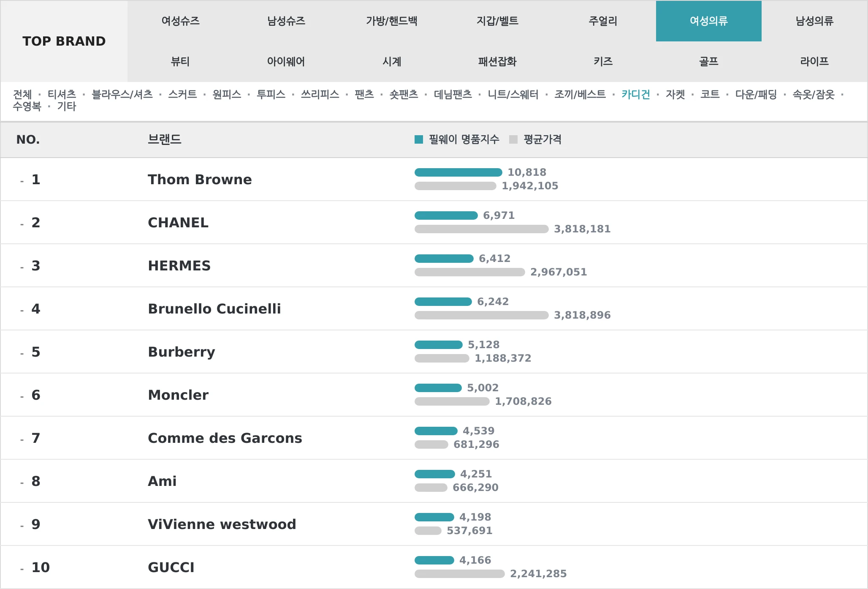
Task: Click the 조끼/베스트 subcategory
Action: pyautogui.click(x=580, y=94)
